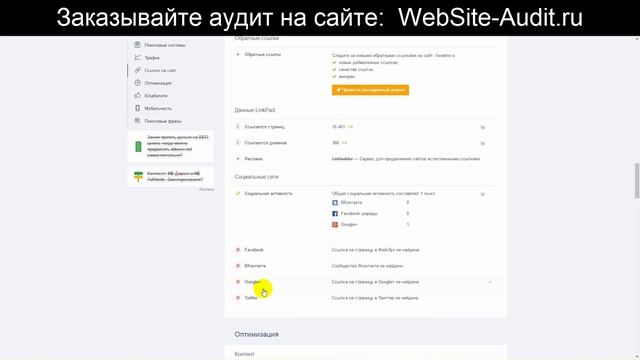
Task: Go to the Юзабилити sidebar section
Action: coord(156,96)
